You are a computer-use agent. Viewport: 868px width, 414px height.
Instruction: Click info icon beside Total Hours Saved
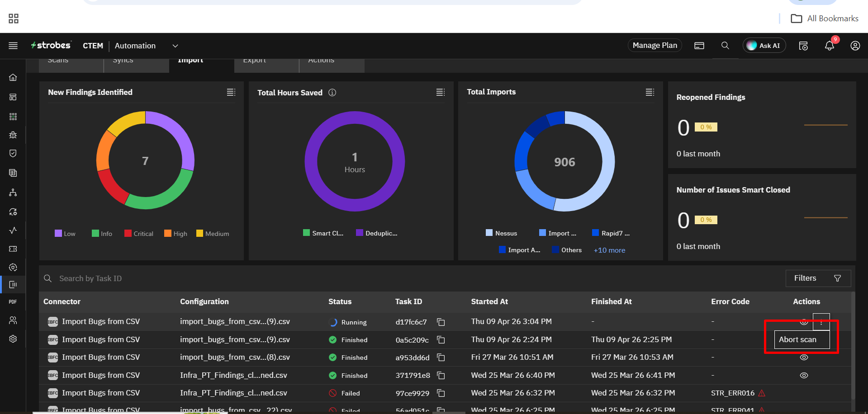click(x=332, y=93)
